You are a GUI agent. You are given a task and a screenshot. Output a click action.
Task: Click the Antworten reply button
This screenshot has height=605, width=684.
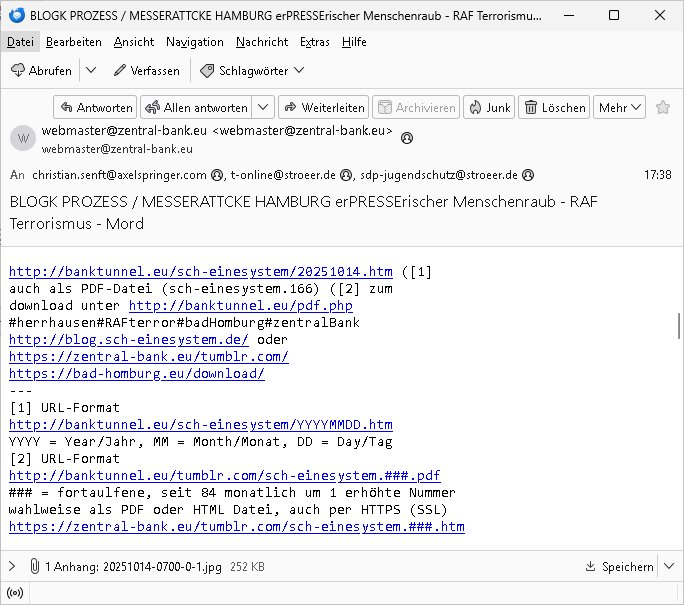click(x=94, y=108)
